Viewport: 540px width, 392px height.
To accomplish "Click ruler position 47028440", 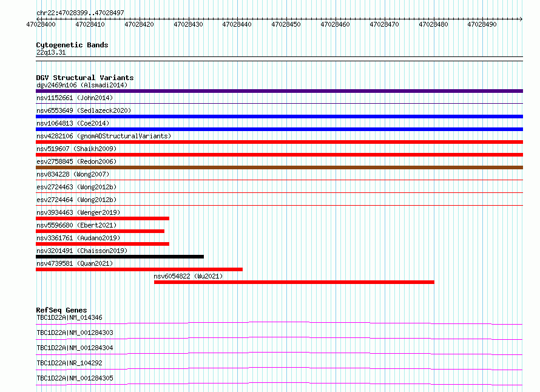I will (237, 24).
